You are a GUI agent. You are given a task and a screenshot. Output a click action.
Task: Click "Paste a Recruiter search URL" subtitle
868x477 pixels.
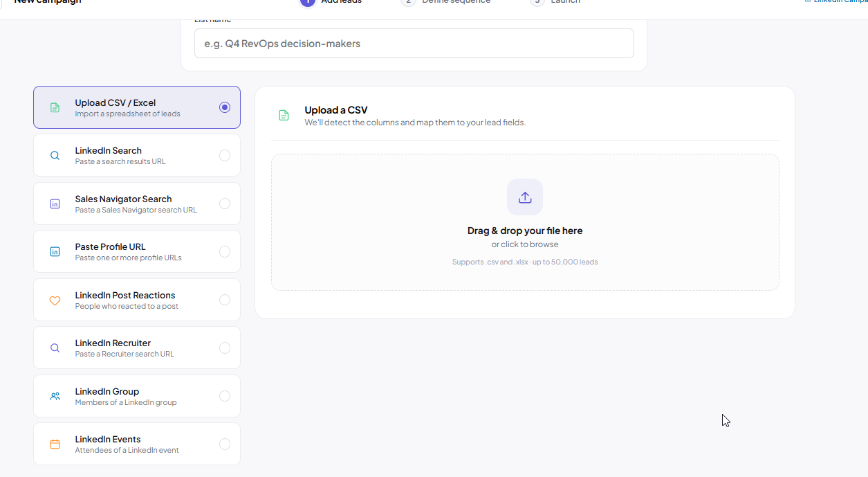tap(124, 354)
